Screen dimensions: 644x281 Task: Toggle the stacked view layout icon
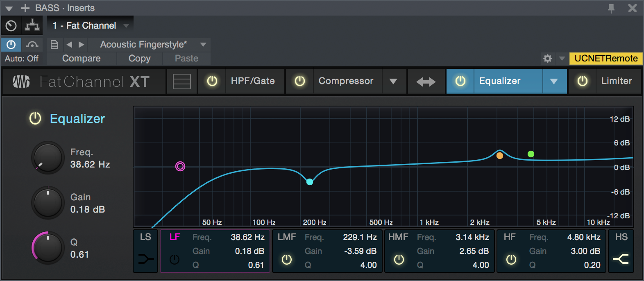click(x=182, y=82)
